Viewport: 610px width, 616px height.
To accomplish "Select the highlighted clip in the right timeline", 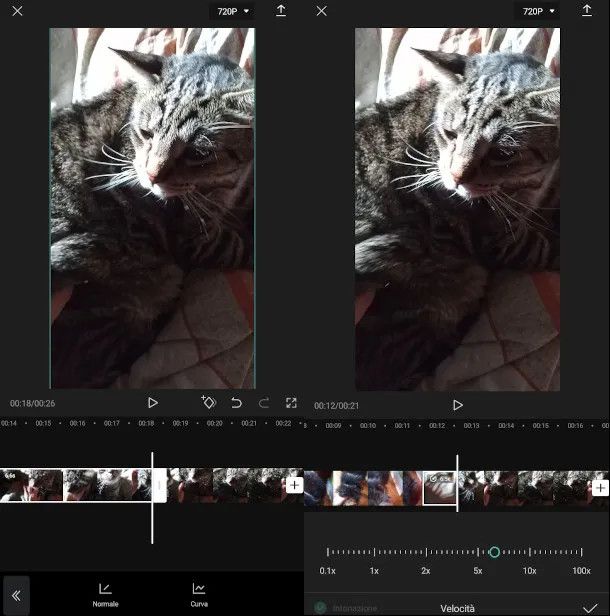I will pos(439,488).
